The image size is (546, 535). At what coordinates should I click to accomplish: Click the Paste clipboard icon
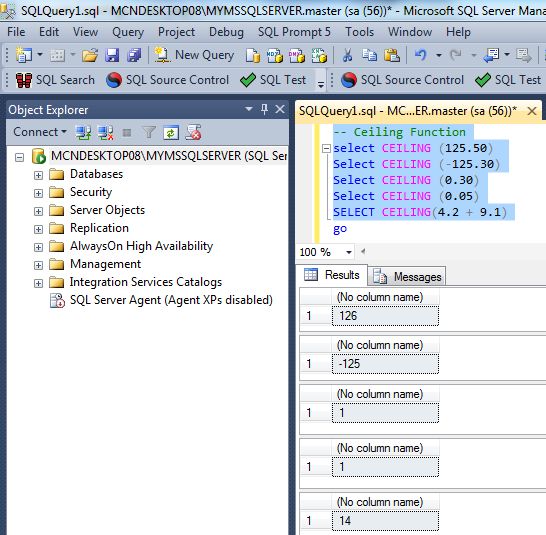392,55
